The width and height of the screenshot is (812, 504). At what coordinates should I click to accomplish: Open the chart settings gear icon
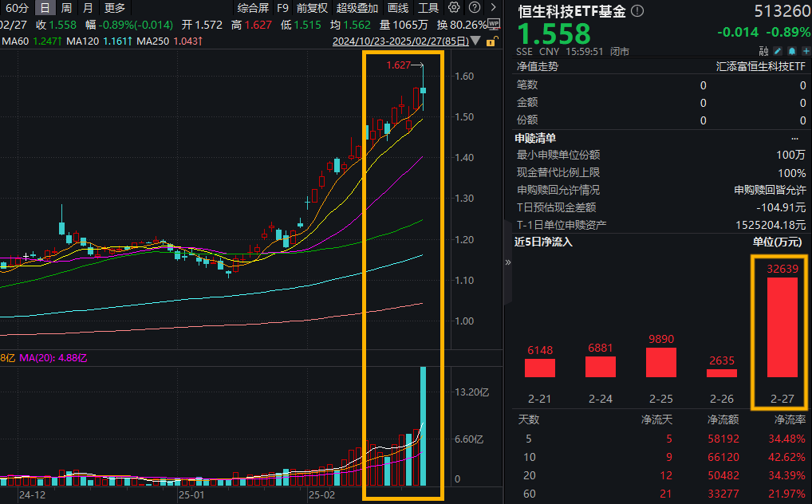[454, 8]
